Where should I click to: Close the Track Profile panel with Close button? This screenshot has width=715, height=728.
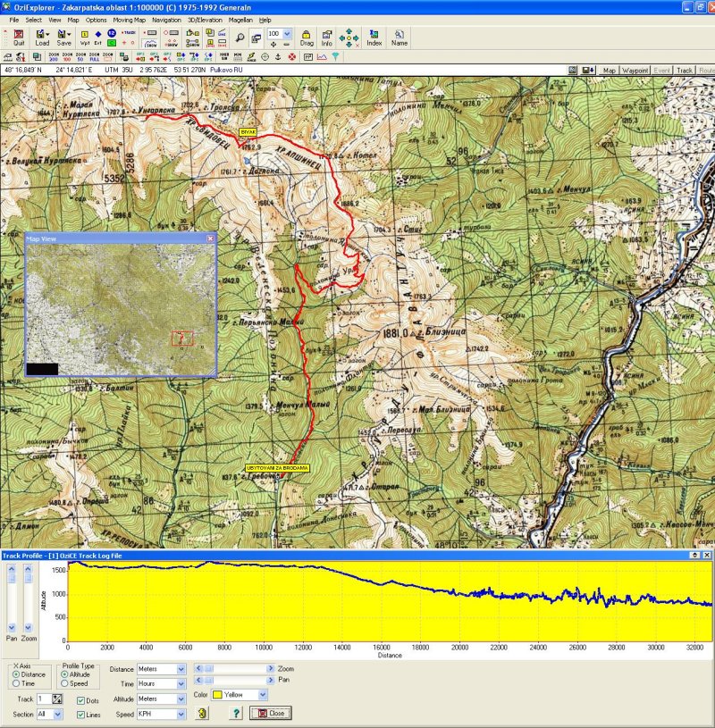[271, 713]
